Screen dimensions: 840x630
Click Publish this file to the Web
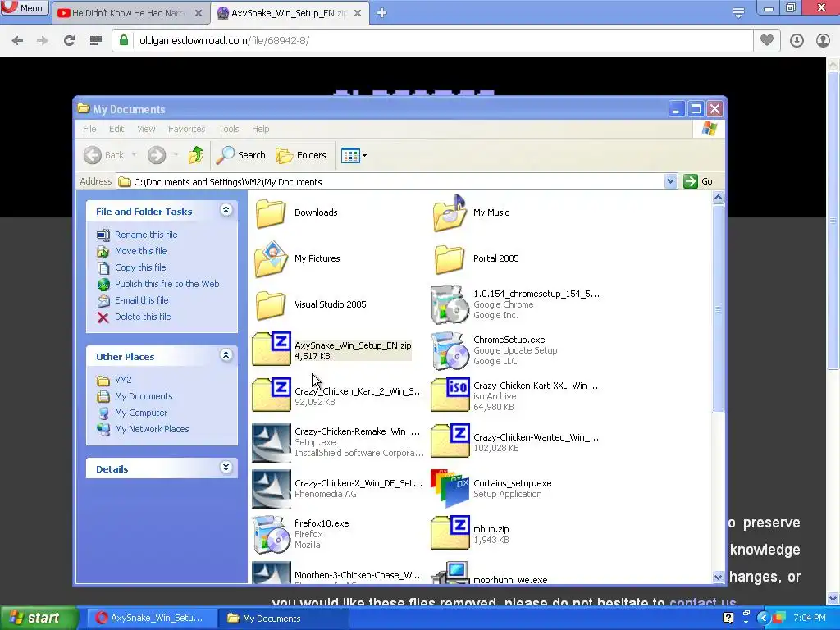(x=167, y=284)
